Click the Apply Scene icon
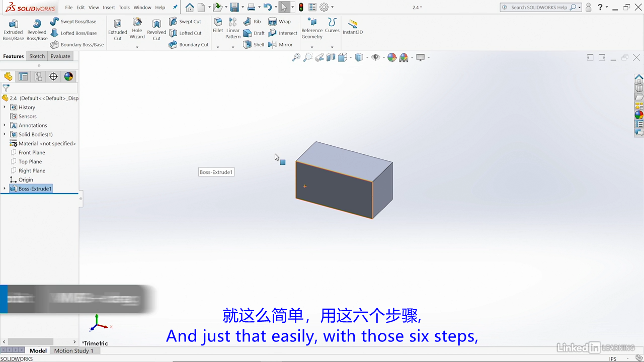The height and width of the screenshot is (362, 644). pyautogui.click(x=404, y=57)
